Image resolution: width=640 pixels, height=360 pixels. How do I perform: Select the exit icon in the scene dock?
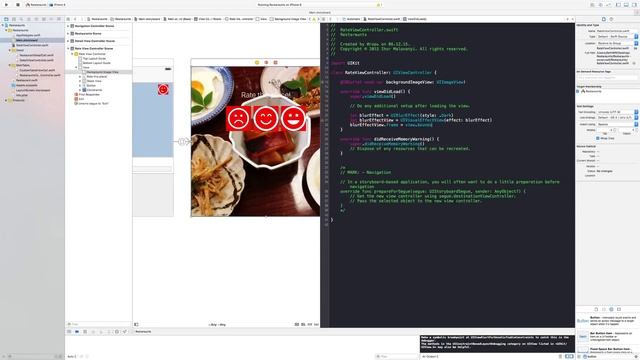276,62
